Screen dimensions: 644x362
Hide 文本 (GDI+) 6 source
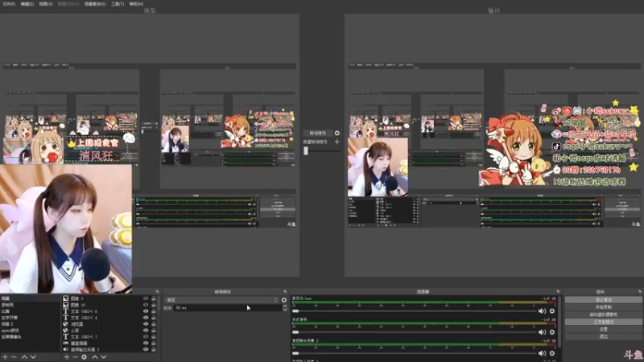(146, 311)
